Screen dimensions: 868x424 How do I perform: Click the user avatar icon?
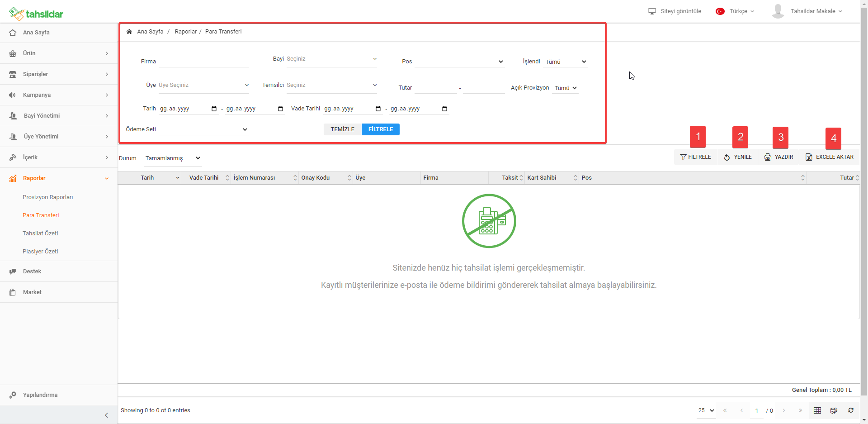(x=778, y=11)
